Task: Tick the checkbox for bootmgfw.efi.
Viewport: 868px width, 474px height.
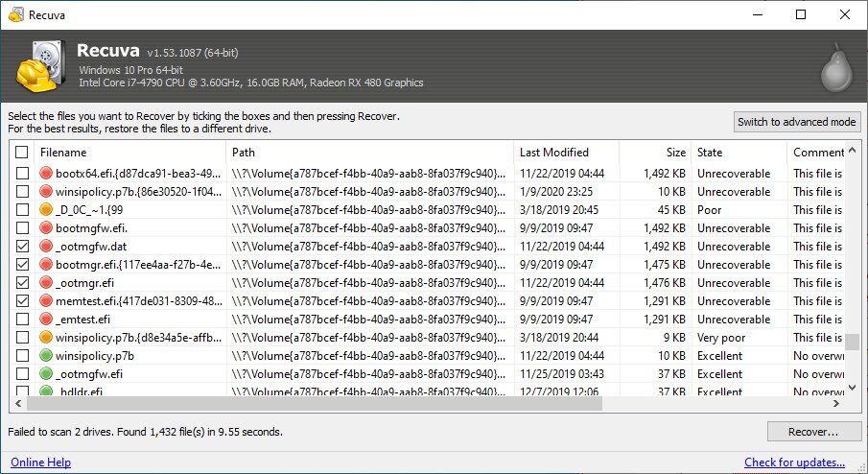Action: point(22,228)
